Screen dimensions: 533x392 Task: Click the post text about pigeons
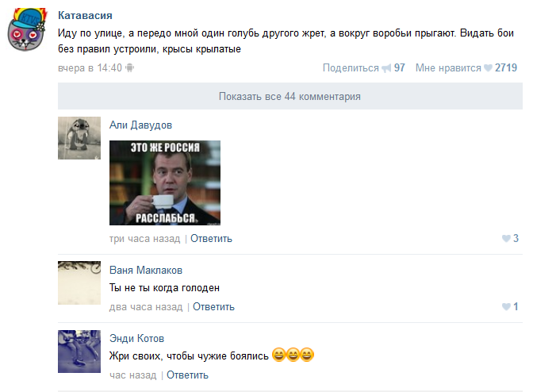(x=286, y=41)
